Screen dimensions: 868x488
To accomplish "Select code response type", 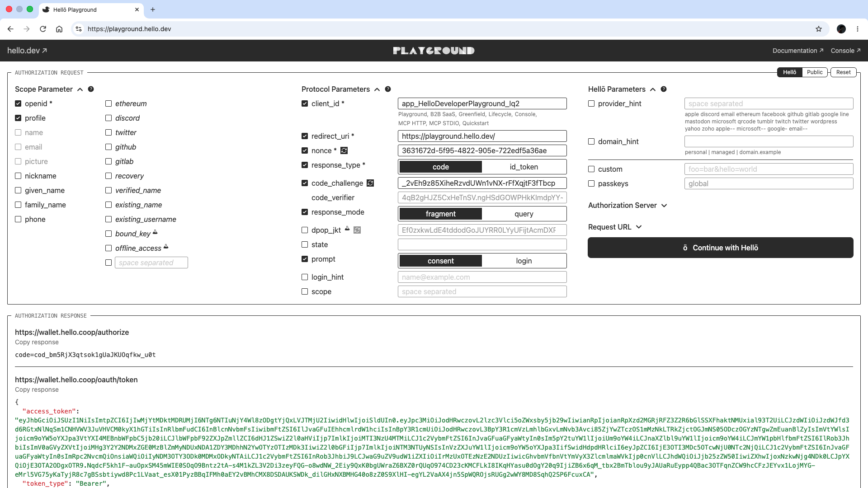I will pos(441,167).
